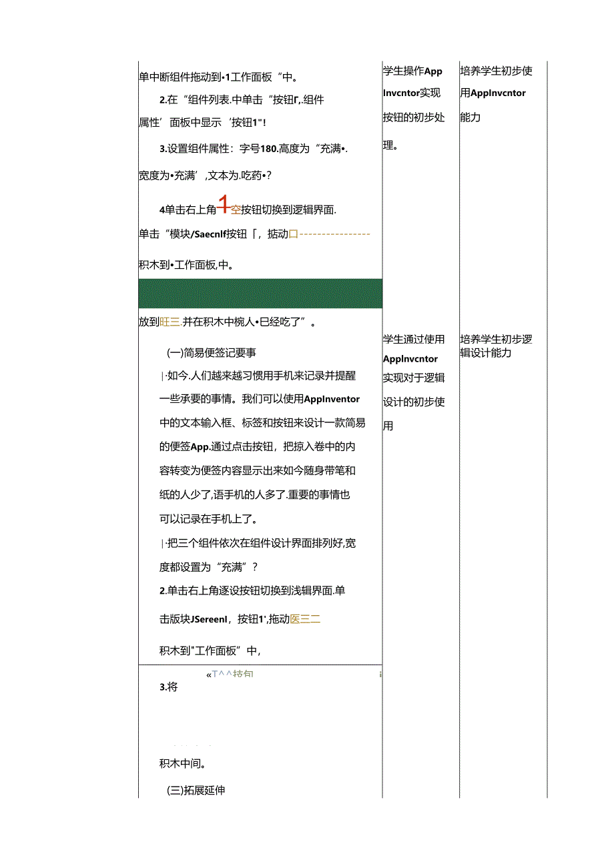
Task: Click the "积木中间。" text line
Action: tap(182, 763)
